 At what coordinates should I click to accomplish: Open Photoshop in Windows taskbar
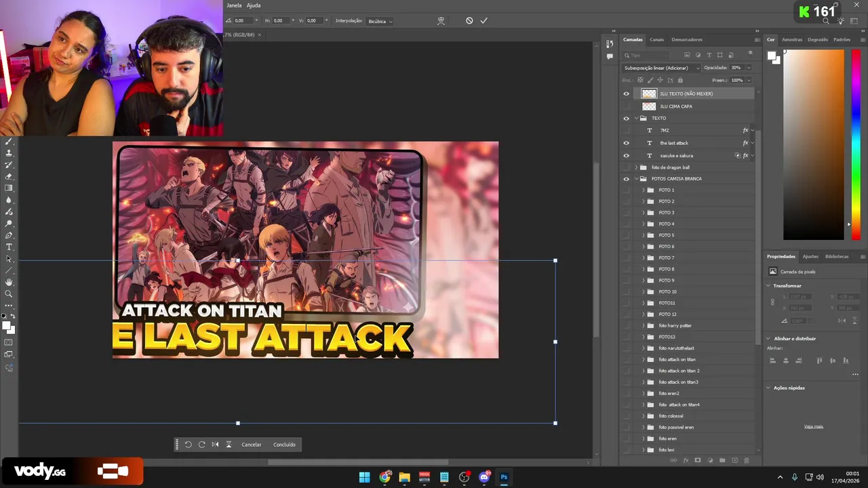(x=504, y=477)
